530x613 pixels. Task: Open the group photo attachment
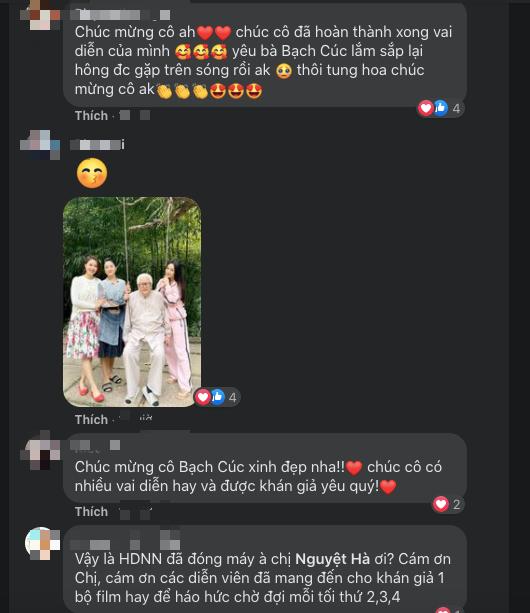132,301
